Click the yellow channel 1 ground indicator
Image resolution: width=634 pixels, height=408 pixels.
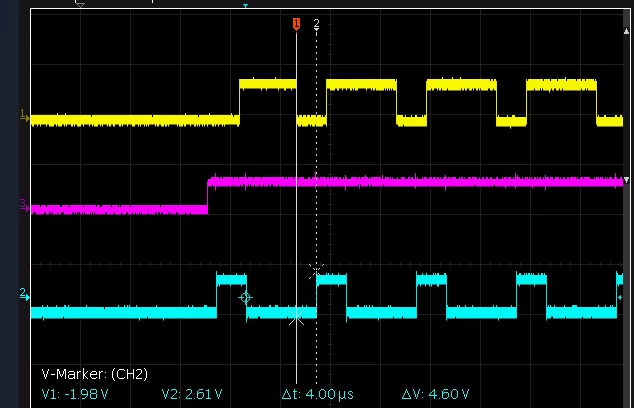click(x=24, y=116)
